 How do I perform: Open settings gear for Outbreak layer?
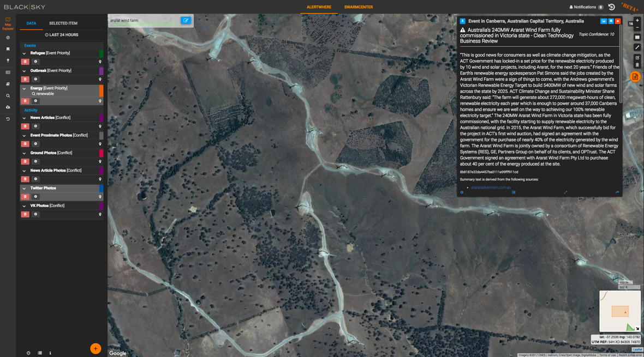[35, 79]
